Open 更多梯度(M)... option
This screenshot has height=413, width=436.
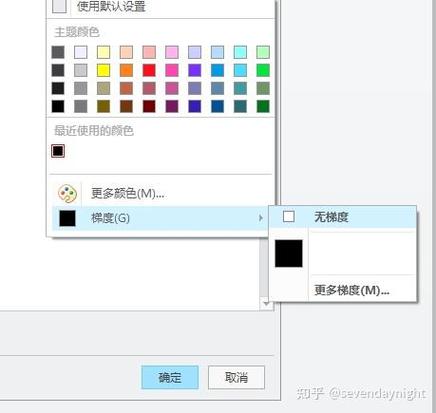(352, 290)
